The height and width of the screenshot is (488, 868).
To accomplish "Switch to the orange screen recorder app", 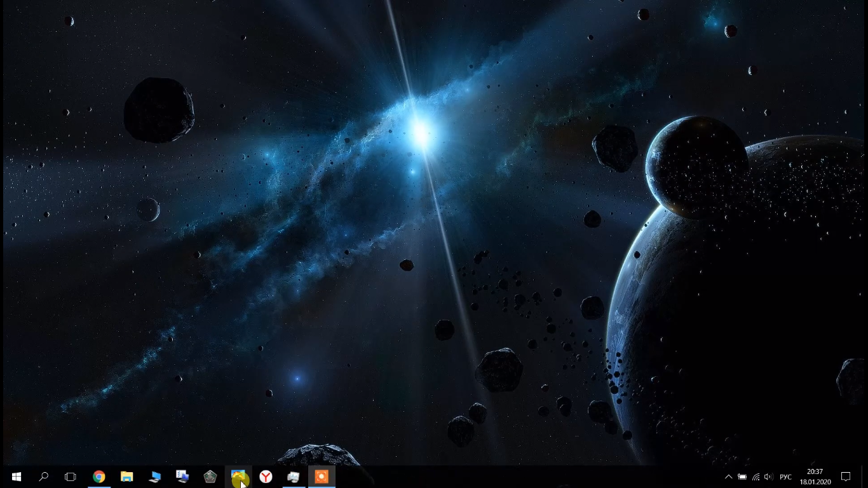I will [322, 477].
